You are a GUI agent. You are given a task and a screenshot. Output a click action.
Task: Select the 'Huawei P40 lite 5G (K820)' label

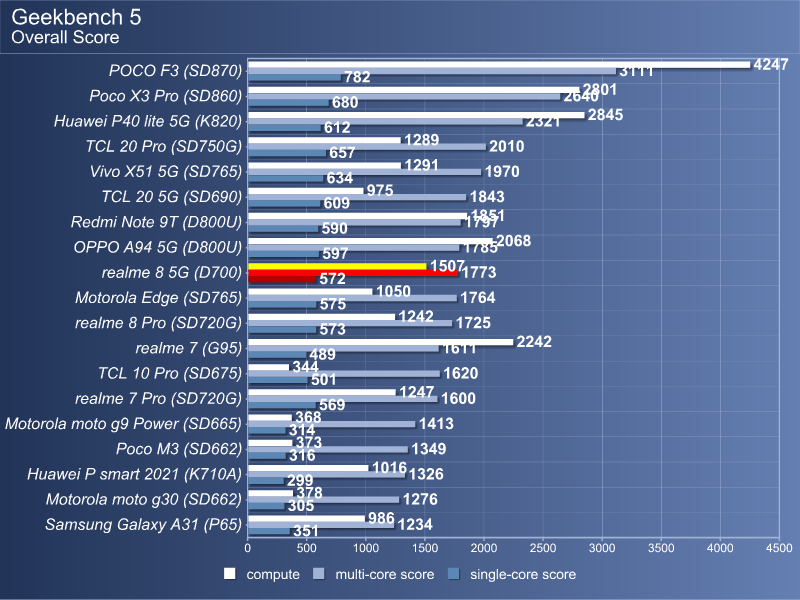point(148,121)
